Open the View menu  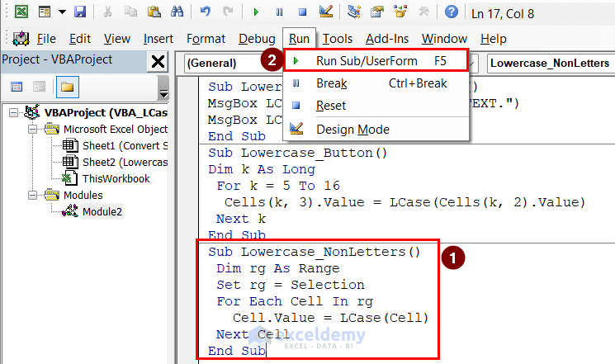(117, 39)
